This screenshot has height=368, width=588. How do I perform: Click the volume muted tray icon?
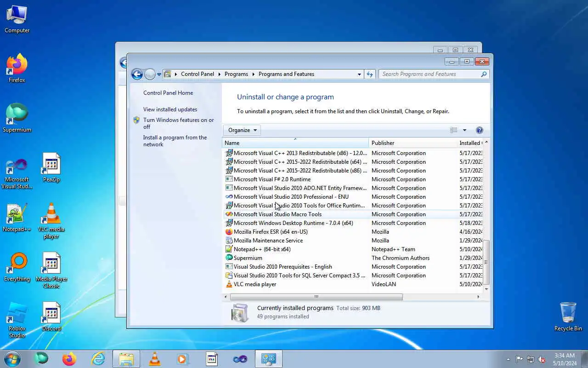pyautogui.click(x=542, y=359)
